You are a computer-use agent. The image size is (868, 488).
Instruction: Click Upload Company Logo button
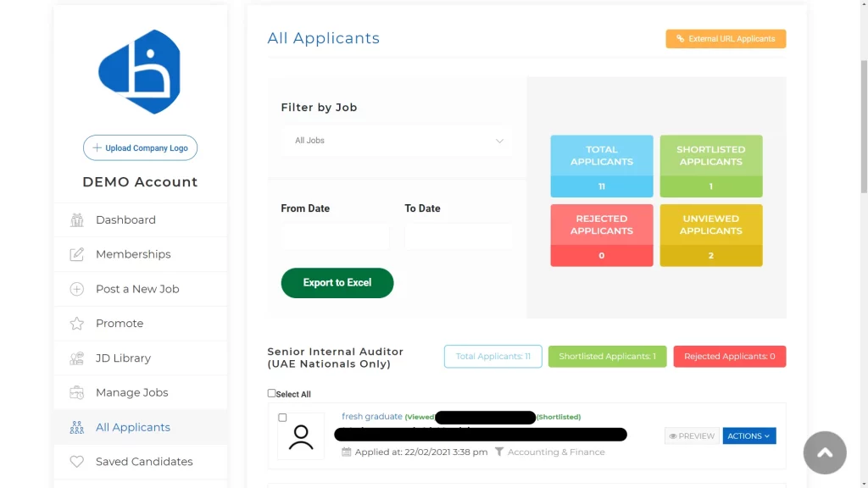click(x=140, y=147)
